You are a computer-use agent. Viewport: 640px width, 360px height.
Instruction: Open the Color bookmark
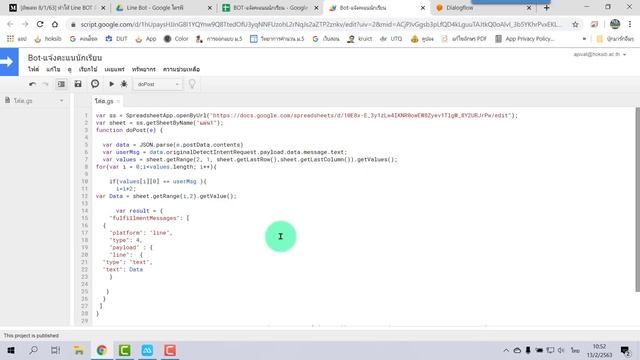click(176, 39)
